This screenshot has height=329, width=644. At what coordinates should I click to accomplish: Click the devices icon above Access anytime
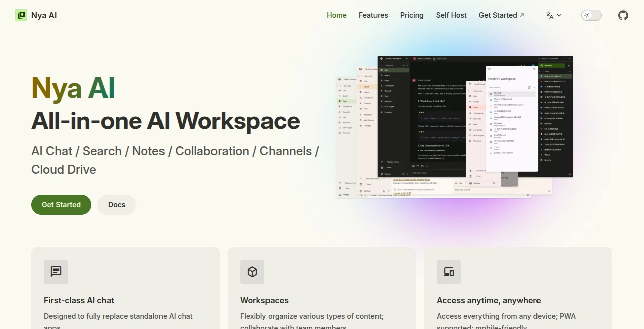point(449,272)
